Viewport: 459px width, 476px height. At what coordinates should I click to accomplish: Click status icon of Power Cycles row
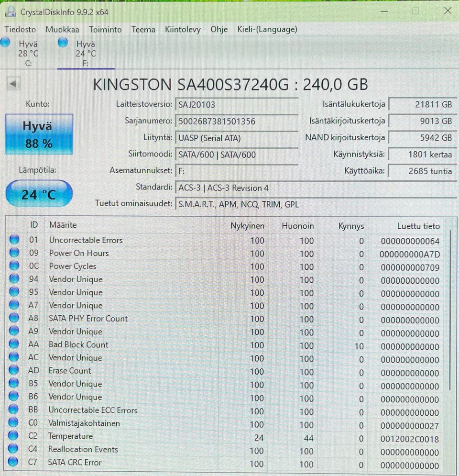(14, 266)
